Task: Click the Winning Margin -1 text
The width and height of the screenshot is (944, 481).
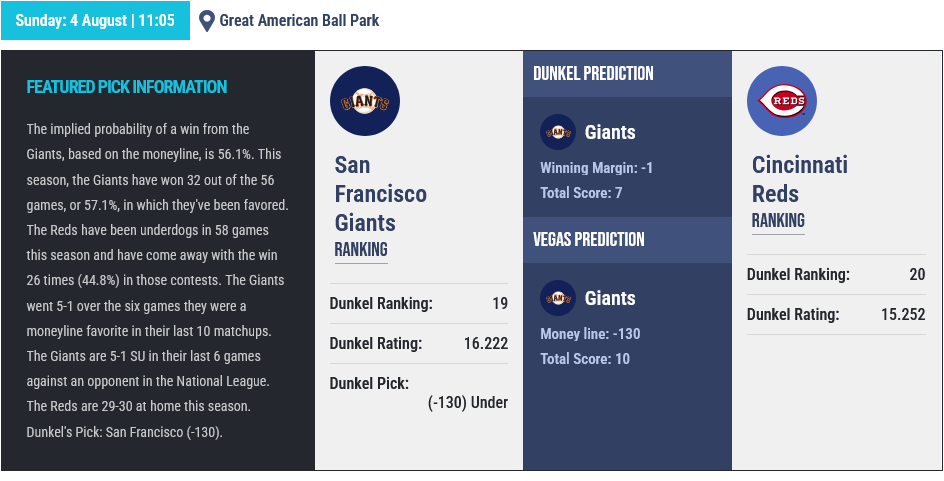Action: (x=596, y=167)
